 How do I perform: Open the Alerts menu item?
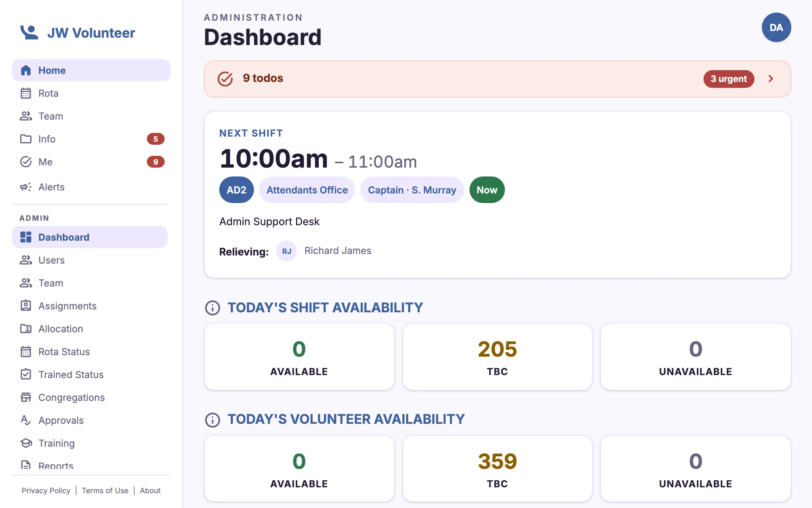tap(91, 187)
